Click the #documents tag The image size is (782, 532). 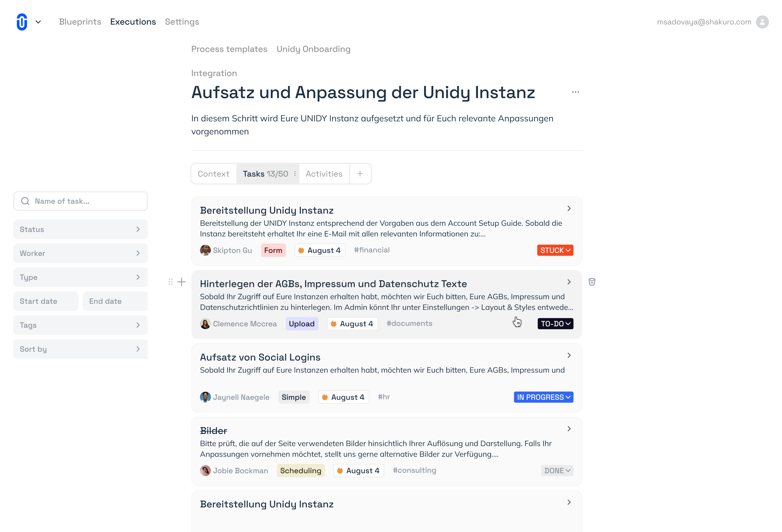(410, 323)
